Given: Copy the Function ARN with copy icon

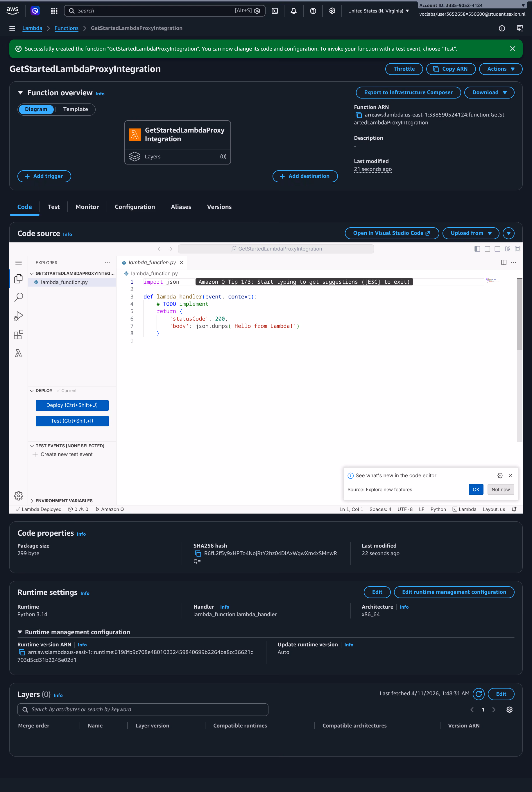Looking at the screenshot, I should tap(359, 115).
